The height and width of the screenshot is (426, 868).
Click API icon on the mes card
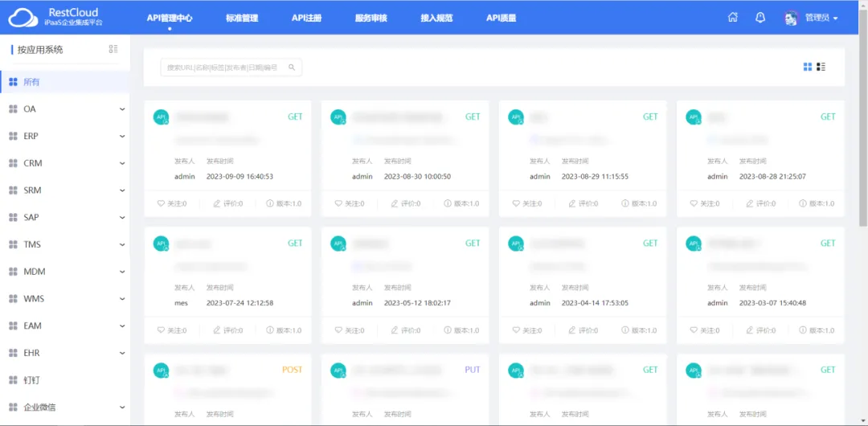[x=161, y=244]
